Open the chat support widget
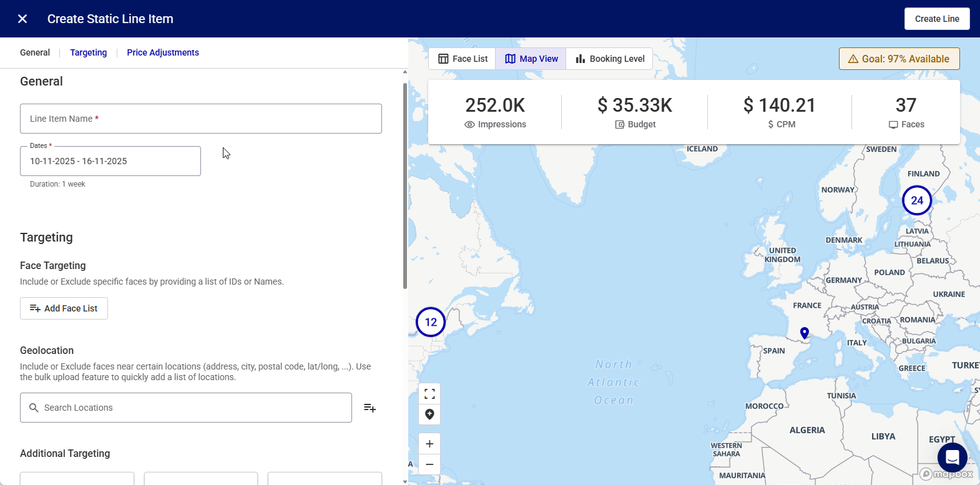This screenshot has width=980, height=485. coord(952,458)
